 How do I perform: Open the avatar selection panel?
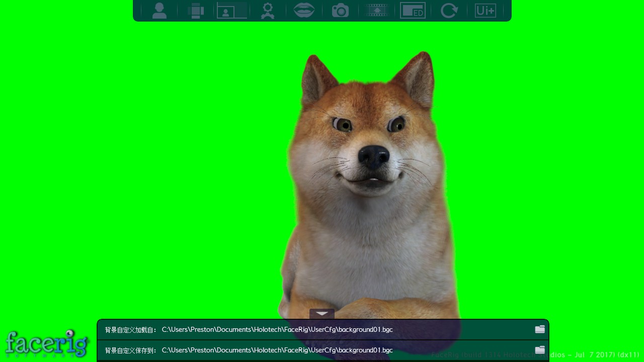coord(159,10)
